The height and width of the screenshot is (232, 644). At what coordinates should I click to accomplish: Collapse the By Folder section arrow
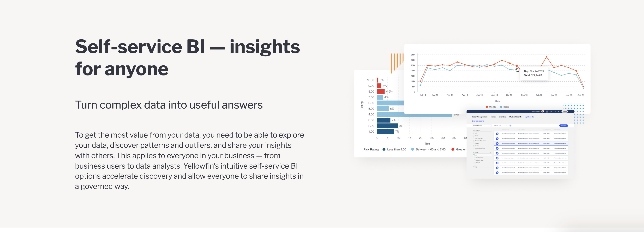point(490,153)
